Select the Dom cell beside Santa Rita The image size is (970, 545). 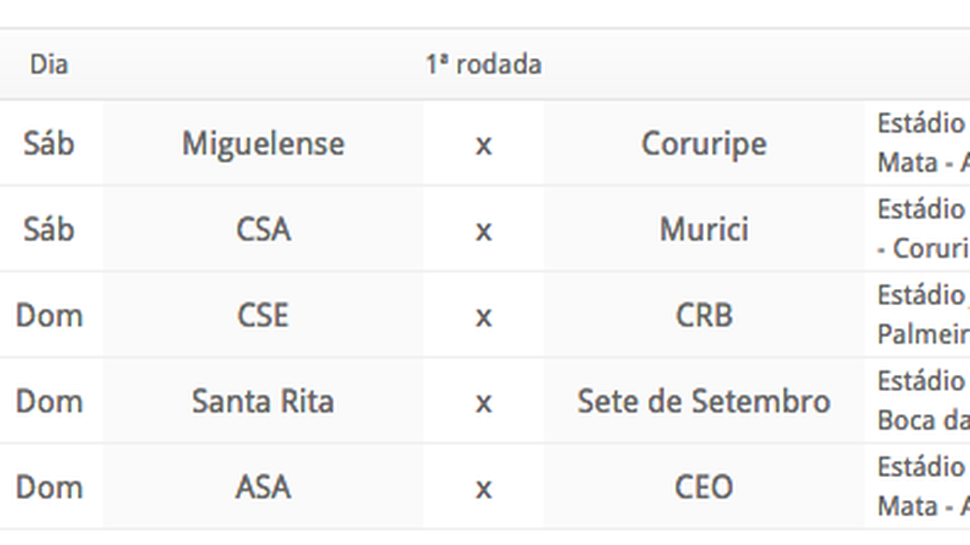click(49, 401)
